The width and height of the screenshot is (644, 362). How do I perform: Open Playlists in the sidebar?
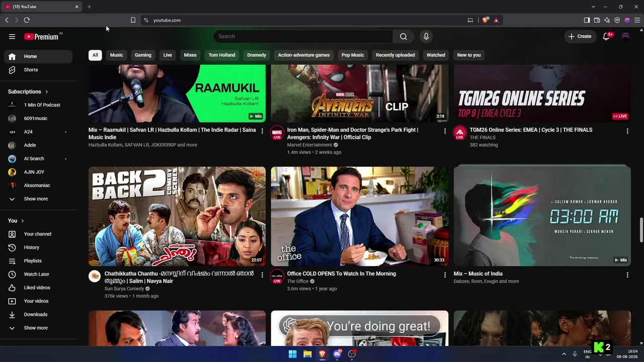38,261
